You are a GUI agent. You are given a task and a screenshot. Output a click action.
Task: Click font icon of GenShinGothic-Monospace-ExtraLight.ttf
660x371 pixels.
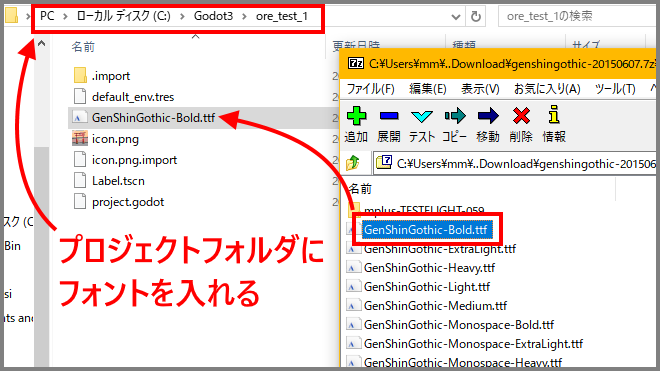tap(354, 344)
